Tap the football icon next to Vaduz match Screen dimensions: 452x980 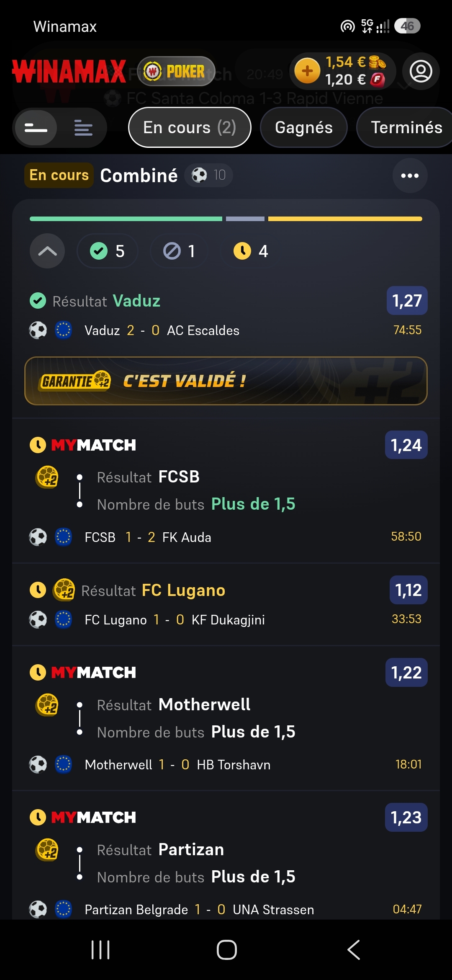pos(38,330)
